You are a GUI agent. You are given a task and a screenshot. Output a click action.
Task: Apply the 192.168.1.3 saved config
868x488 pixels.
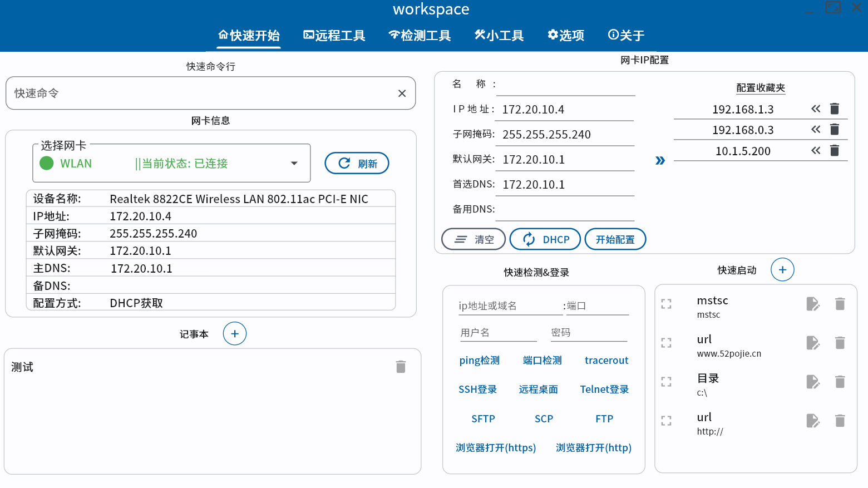(816, 109)
